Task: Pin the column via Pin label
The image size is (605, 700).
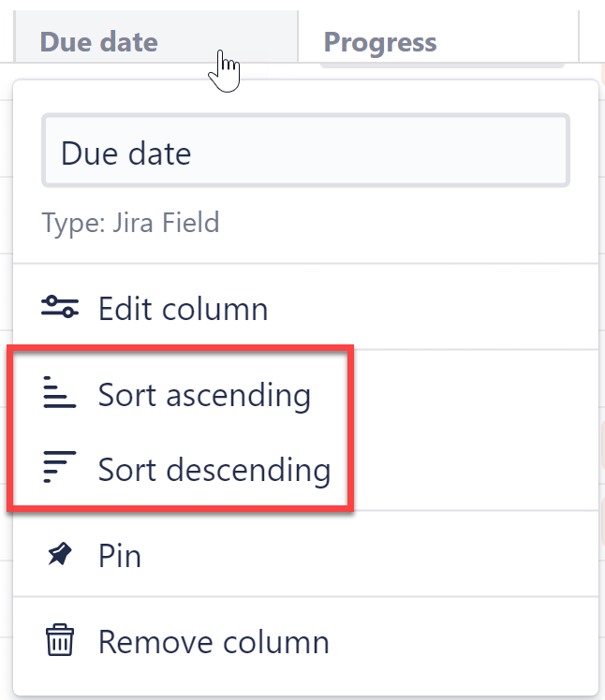Action: pos(120,555)
